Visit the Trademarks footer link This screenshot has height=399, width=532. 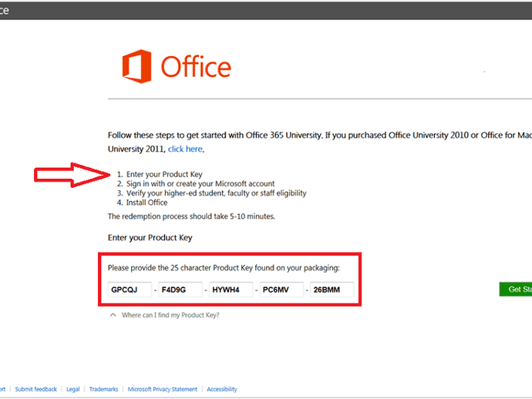coord(103,390)
